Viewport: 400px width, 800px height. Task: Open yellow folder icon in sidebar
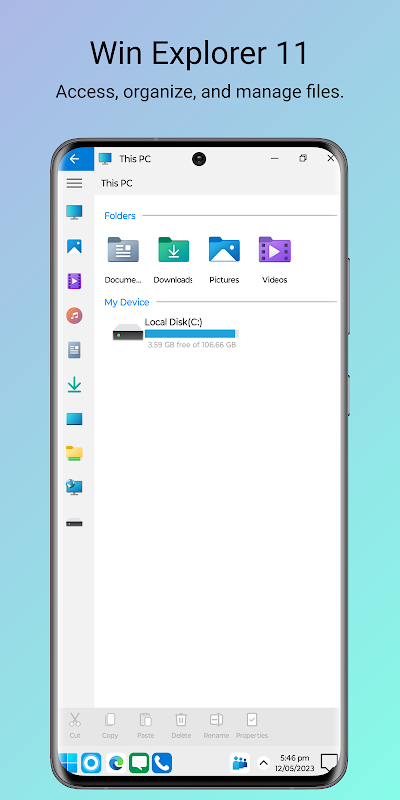coord(74,453)
